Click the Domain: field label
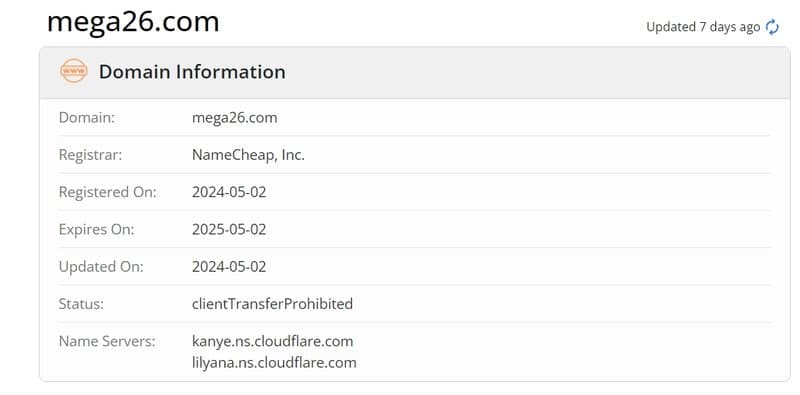The height and width of the screenshot is (395, 800). [x=87, y=117]
